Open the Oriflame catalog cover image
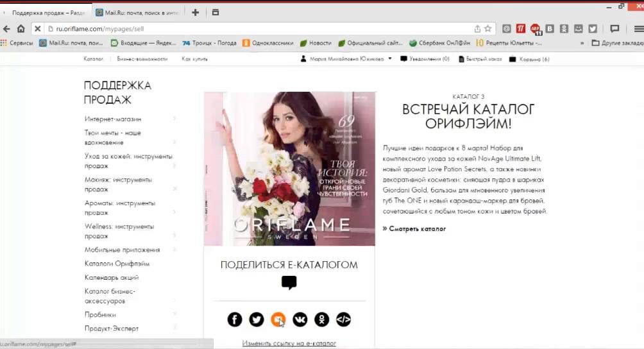Screen dimensions: 644x349 [289, 169]
